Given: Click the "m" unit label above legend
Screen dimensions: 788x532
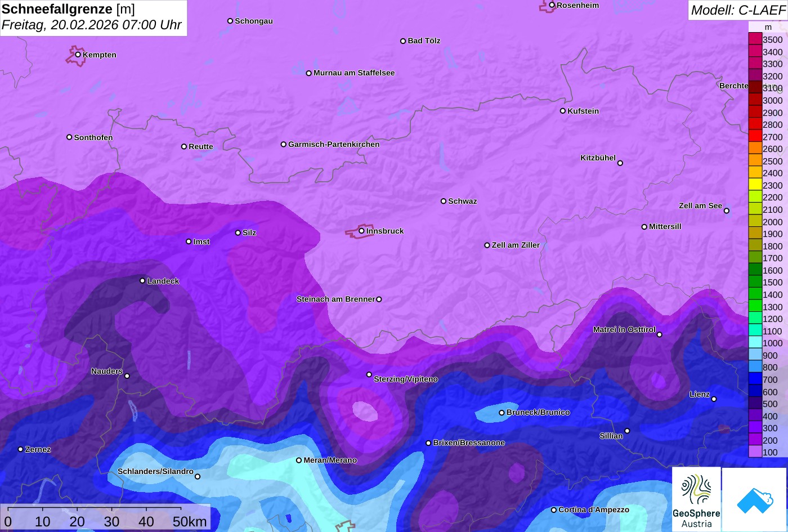Looking at the screenshot, I should [768, 27].
